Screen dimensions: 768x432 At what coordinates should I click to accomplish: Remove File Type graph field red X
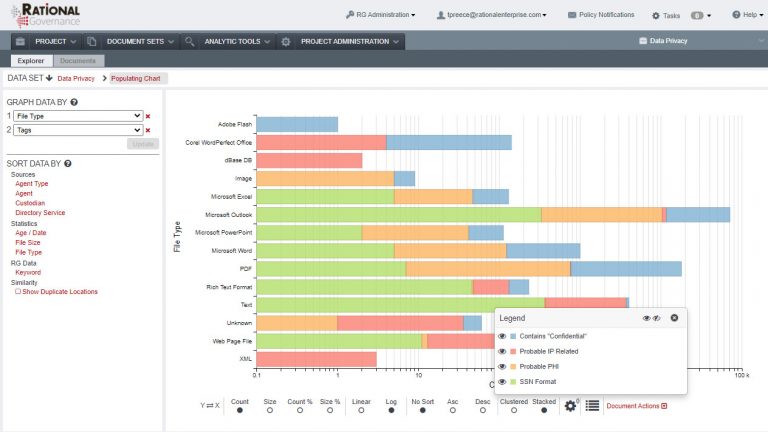(x=148, y=116)
